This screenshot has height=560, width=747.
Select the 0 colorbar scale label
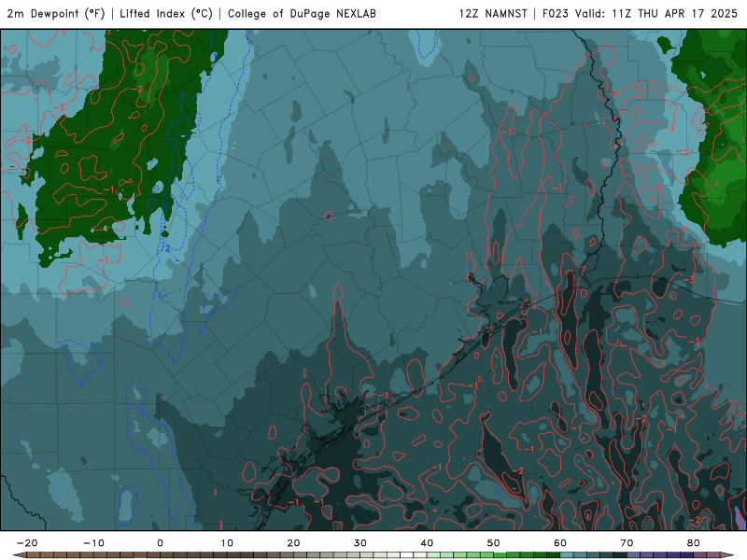(x=160, y=543)
